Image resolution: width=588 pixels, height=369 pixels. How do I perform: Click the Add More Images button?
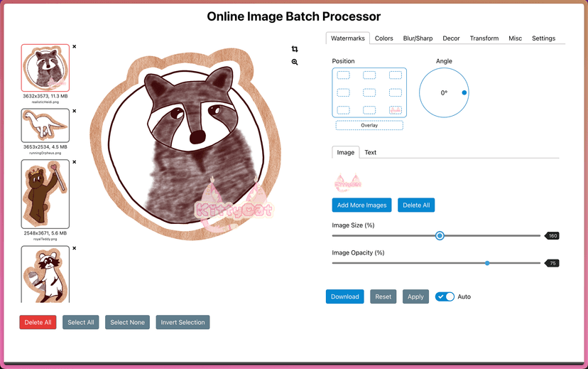click(361, 205)
